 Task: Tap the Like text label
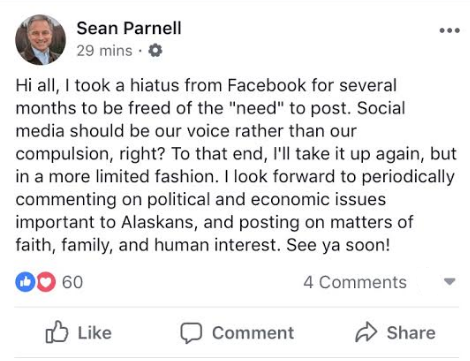click(95, 333)
